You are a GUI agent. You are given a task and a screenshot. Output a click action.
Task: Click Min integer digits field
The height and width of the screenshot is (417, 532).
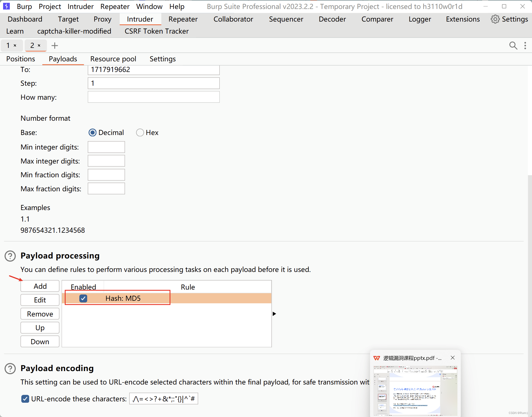pyautogui.click(x=106, y=147)
